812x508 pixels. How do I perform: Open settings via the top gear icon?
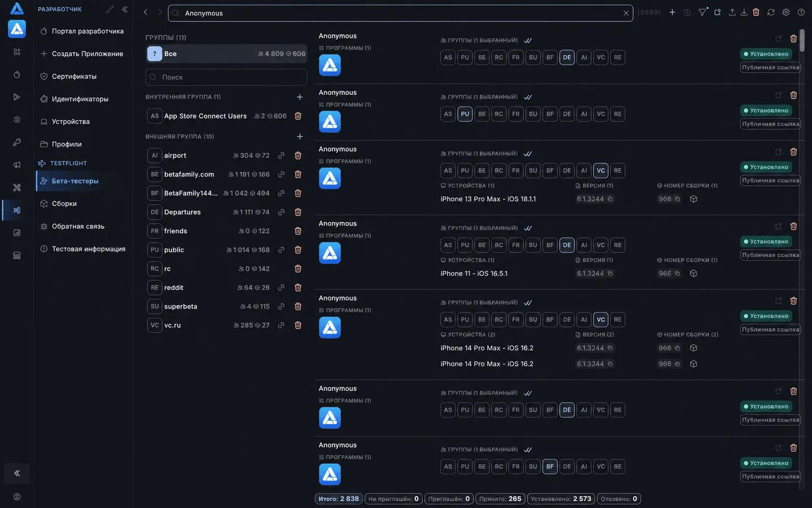[786, 12]
